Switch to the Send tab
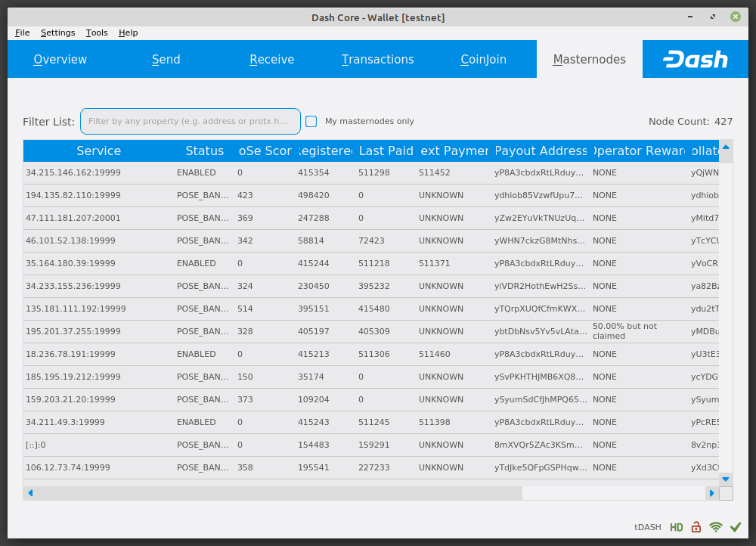Screen dimensions: 756x546 [166, 59]
